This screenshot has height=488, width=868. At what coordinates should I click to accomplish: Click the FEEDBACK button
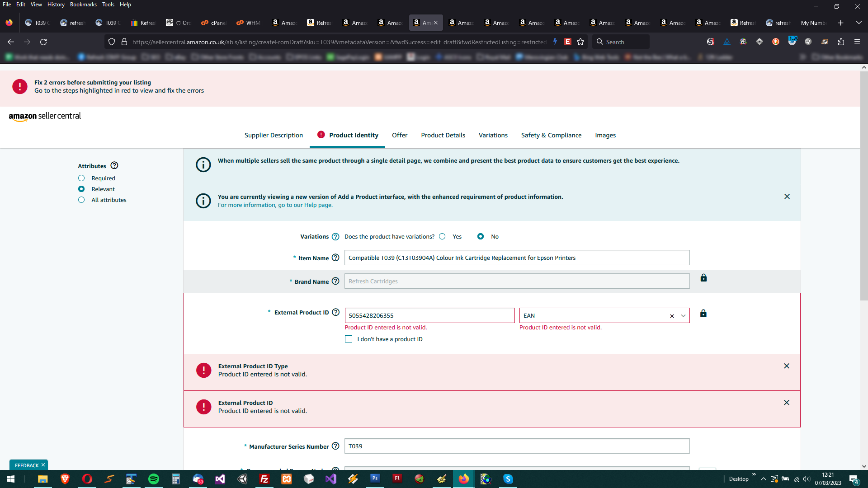[26, 465]
